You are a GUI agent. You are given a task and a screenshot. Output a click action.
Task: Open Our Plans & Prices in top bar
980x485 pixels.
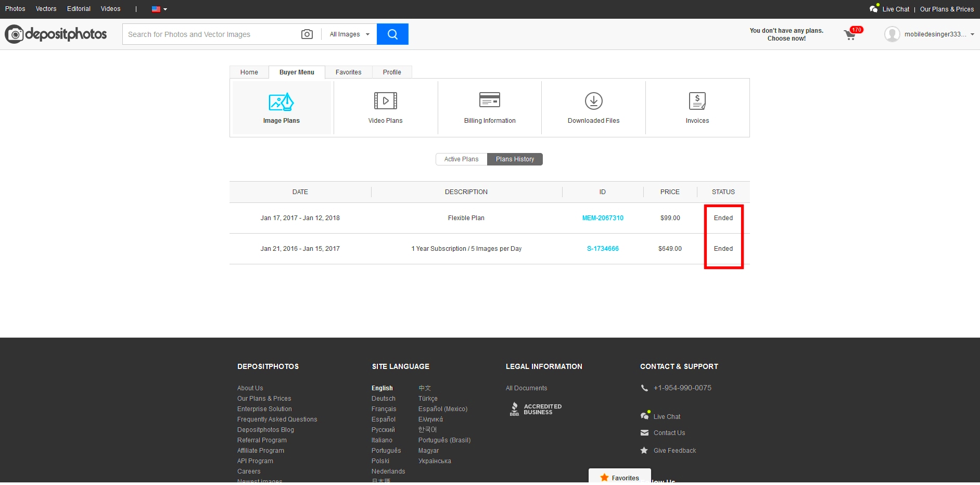(x=947, y=9)
